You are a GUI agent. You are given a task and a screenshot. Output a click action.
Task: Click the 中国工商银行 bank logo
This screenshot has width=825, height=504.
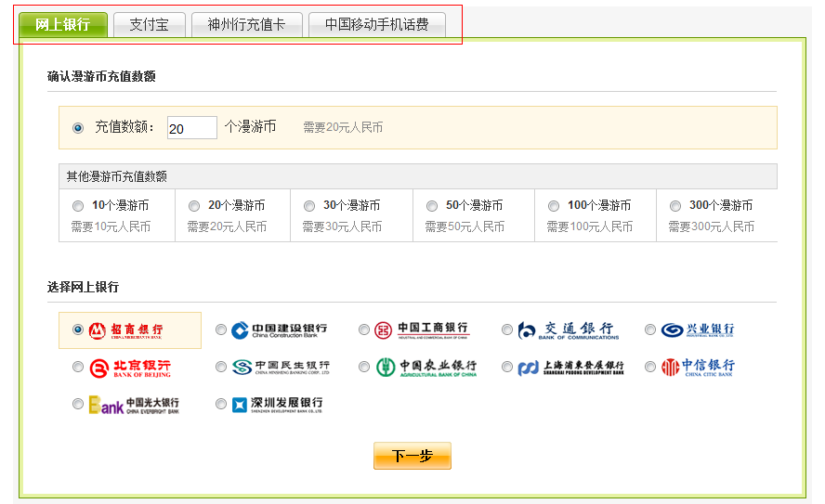point(422,330)
